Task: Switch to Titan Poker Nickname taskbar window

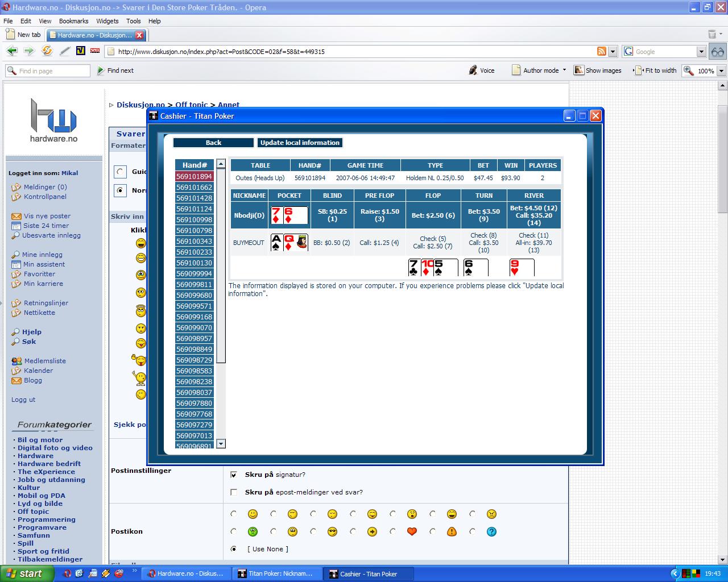Action: tap(276, 574)
